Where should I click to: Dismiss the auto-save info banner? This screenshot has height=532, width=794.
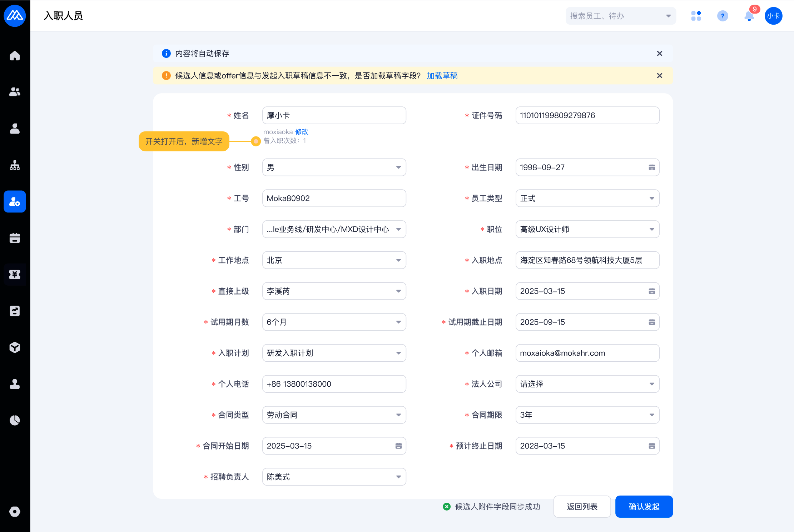click(x=660, y=54)
